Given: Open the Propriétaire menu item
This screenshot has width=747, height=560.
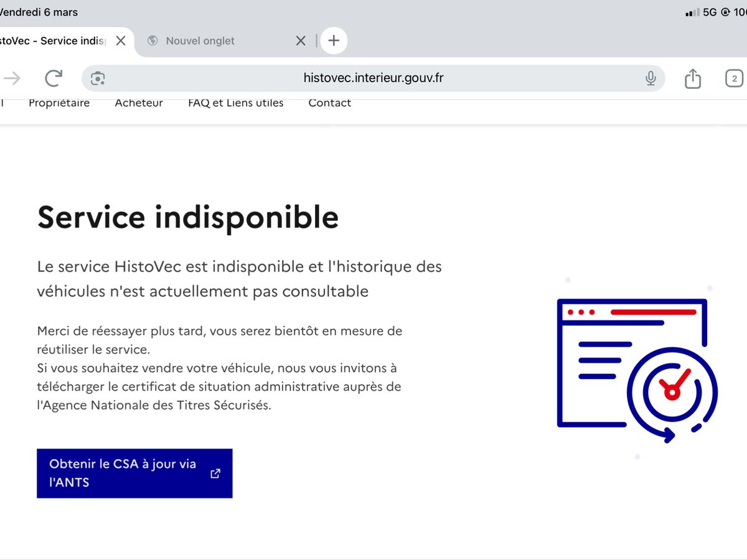Looking at the screenshot, I should pyautogui.click(x=59, y=103).
